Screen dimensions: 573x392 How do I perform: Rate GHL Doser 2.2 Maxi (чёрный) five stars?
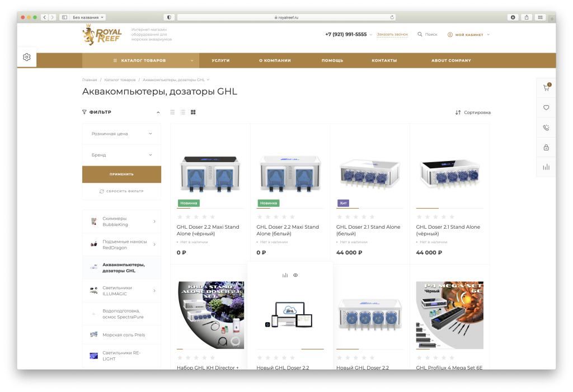pos(213,217)
